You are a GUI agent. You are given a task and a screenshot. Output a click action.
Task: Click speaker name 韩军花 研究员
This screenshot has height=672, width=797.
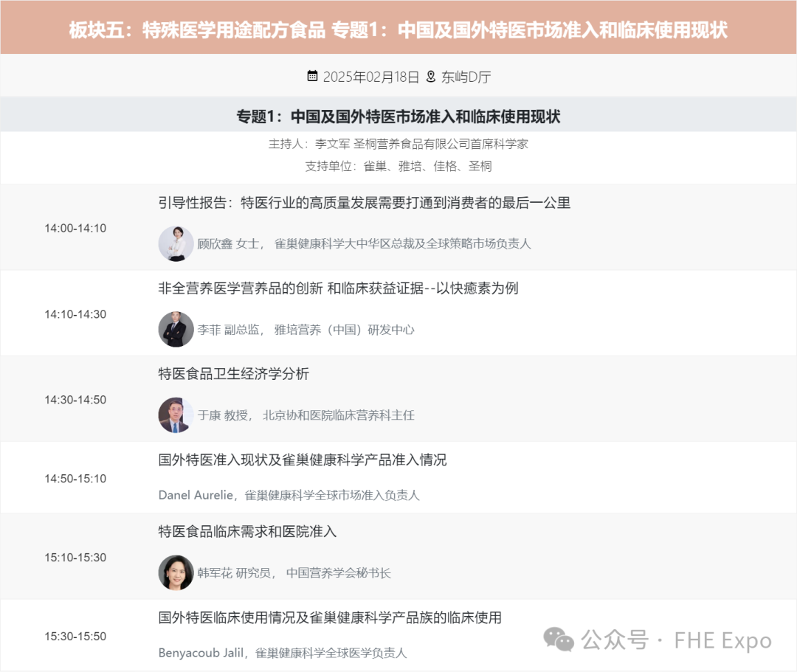tap(235, 572)
